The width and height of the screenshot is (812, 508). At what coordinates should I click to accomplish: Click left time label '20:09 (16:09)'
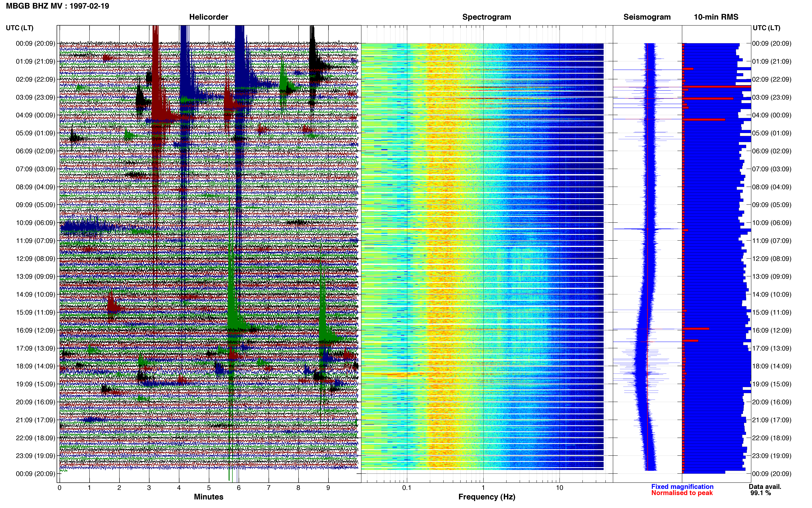tap(35, 402)
